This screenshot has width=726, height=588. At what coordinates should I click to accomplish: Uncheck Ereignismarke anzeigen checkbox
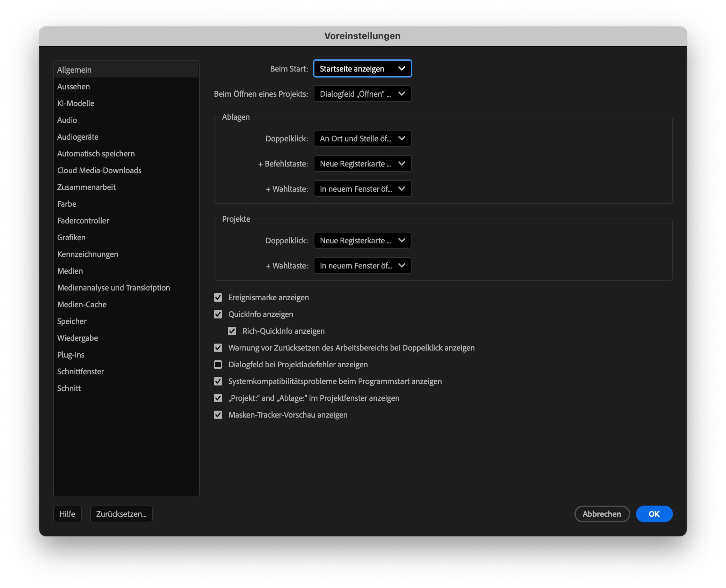[x=218, y=297]
